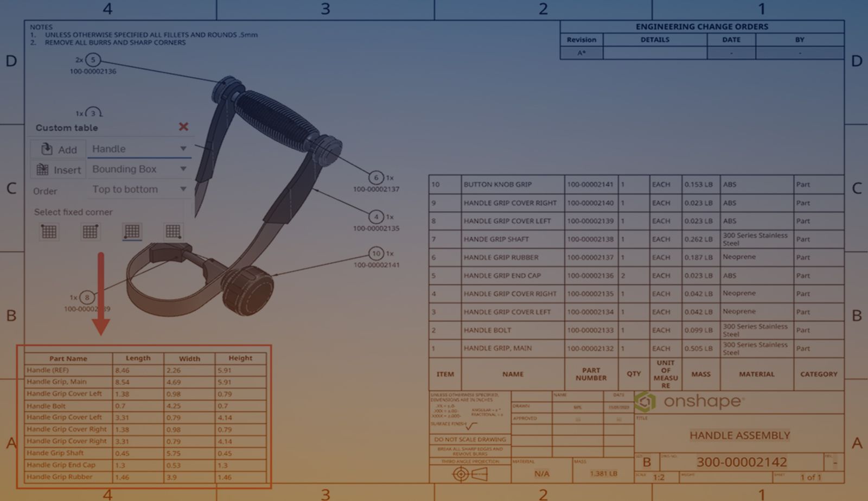
Task: Click the Onshape logo in title block
Action: click(689, 402)
